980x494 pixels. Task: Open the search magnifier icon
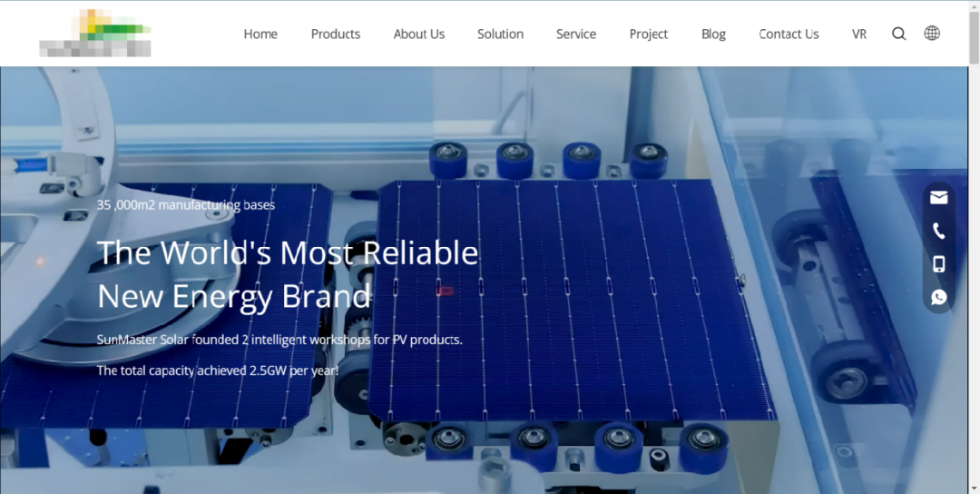coord(898,34)
